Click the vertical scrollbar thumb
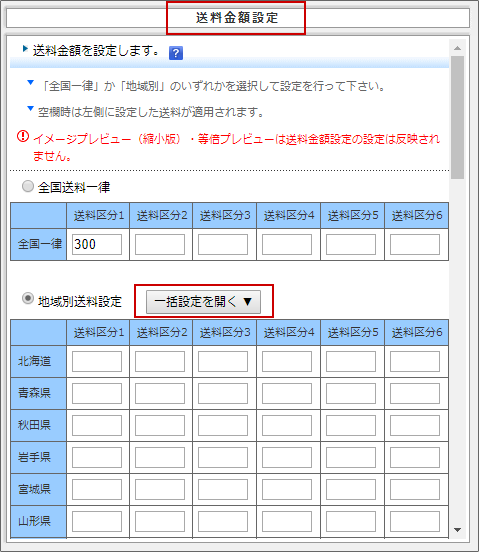Screen dimensions: 479x552 pyautogui.click(x=458, y=117)
